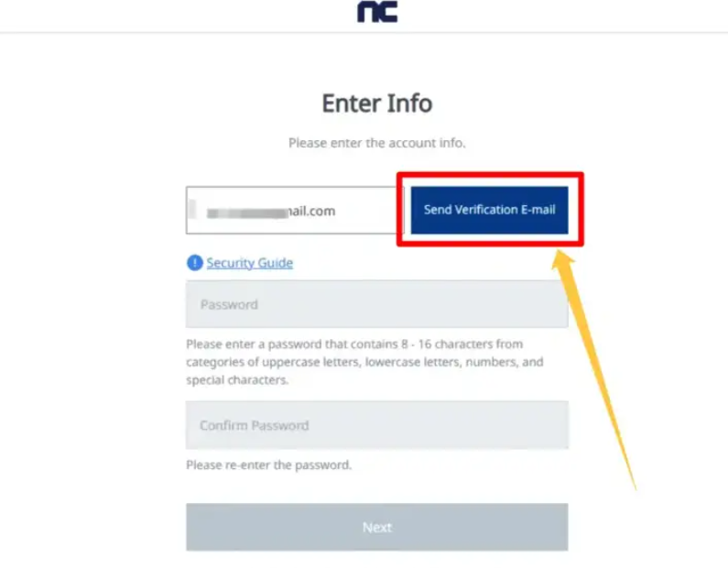This screenshot has width=728, height=568.
Task: Click the "Enter Info" heading
Action: [376, 104]
